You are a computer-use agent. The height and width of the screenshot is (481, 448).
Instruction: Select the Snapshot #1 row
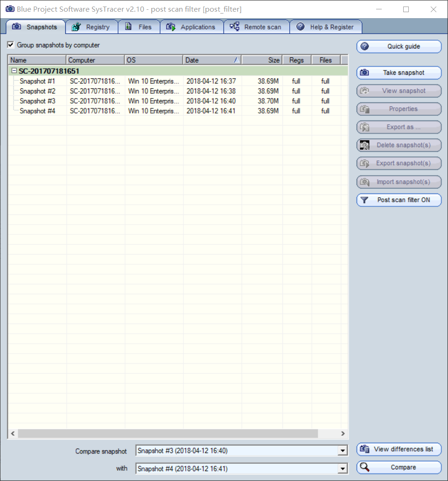[x=178, y=81]
